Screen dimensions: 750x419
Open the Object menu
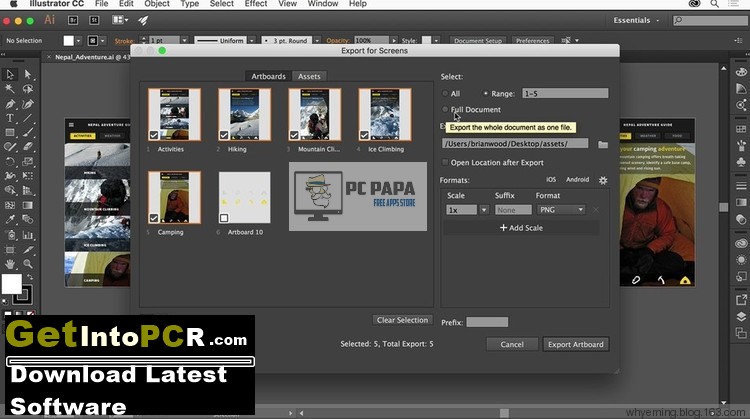157,4
